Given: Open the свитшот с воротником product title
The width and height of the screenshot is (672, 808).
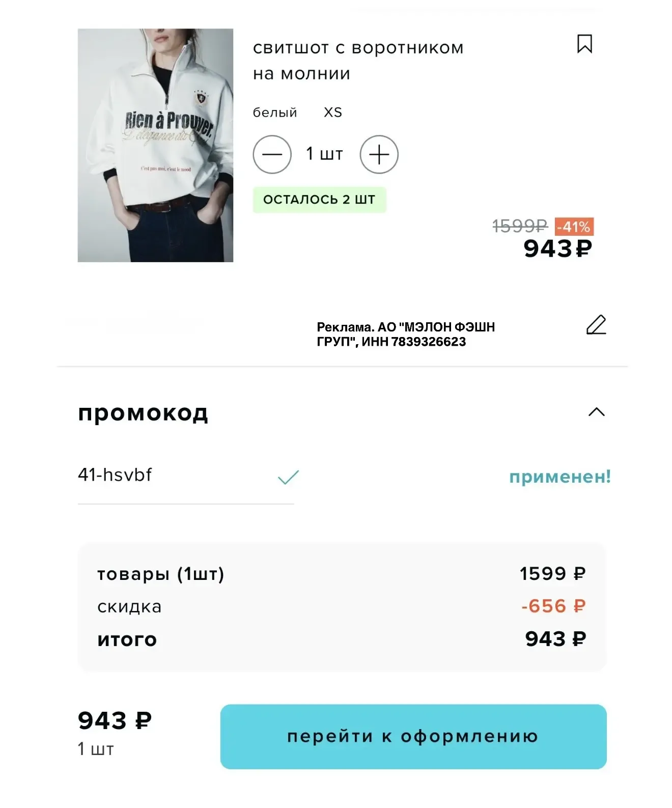Looking at the screenshot, I should pyautogui.click(x=358, y=61).
